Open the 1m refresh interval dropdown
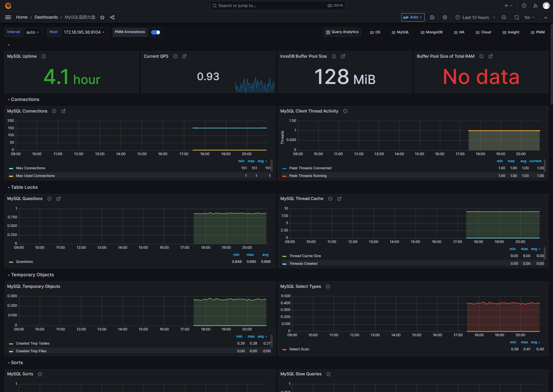 (x=529, y=17)
